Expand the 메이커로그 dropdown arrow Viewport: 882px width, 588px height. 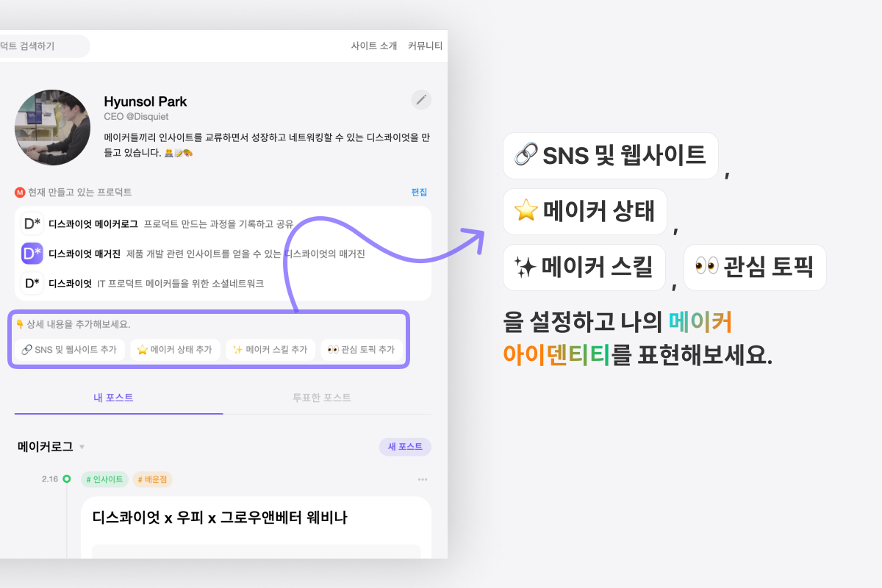[x=82, y=447]
